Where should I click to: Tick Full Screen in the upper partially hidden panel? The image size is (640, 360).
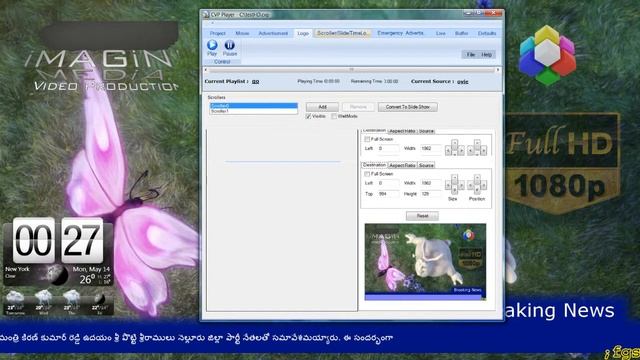pos(367,139)
